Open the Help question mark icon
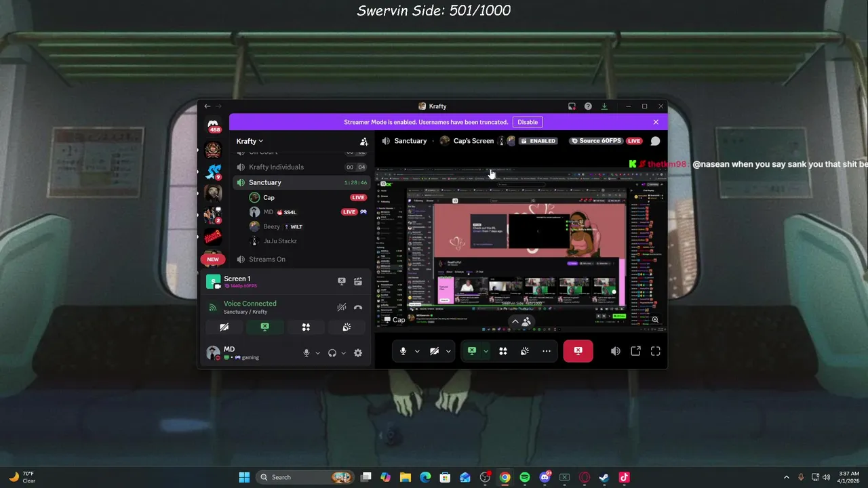Screen dimensions: 868x488 coord(588,106)
